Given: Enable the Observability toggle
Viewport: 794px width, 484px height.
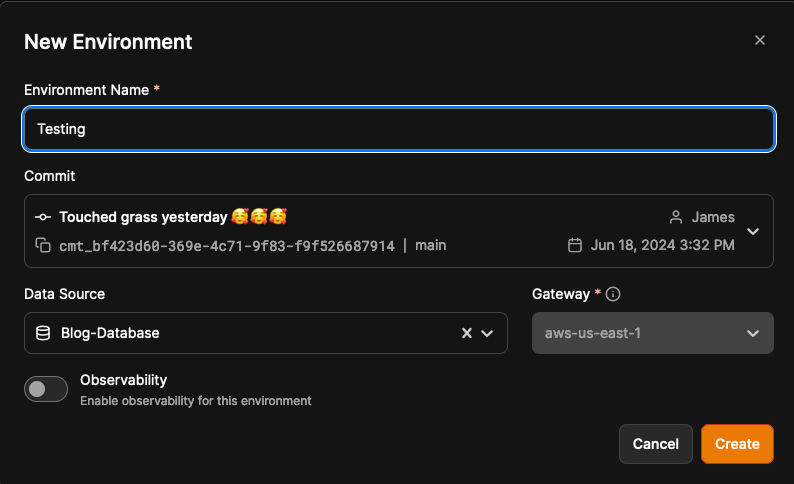Looking at the screenshot, I should 46,389.
